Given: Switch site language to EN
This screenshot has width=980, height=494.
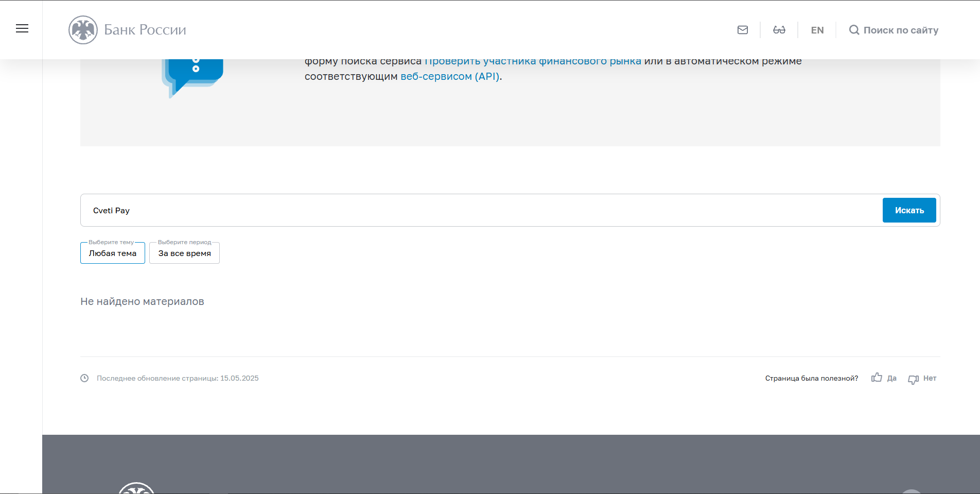Looking at the screenshot, I should [x=817, y=30].
